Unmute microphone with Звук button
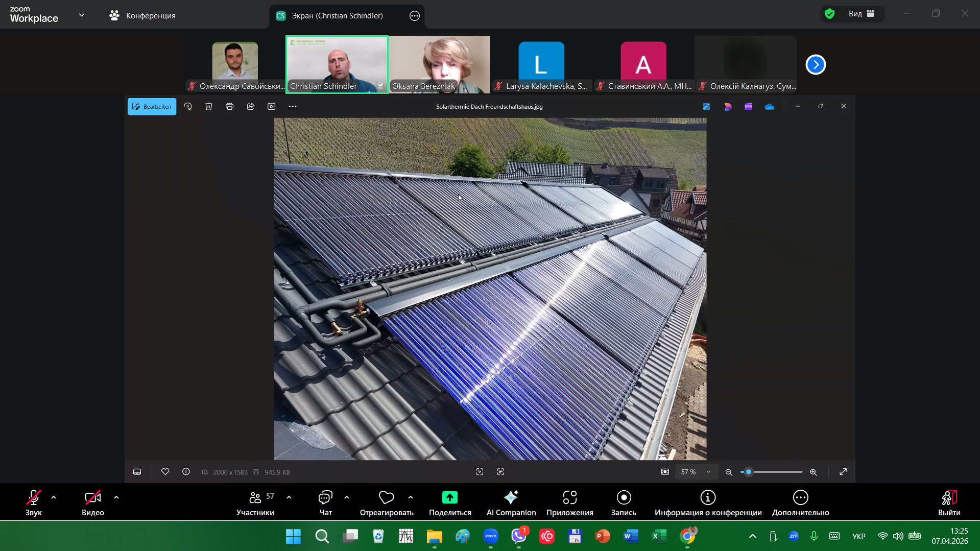 pos(34,497)
